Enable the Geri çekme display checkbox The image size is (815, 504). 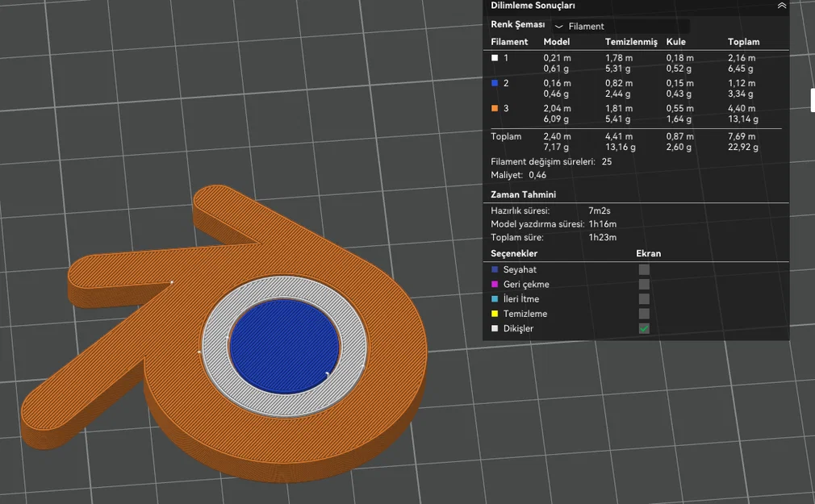click(x=644, y=284)
